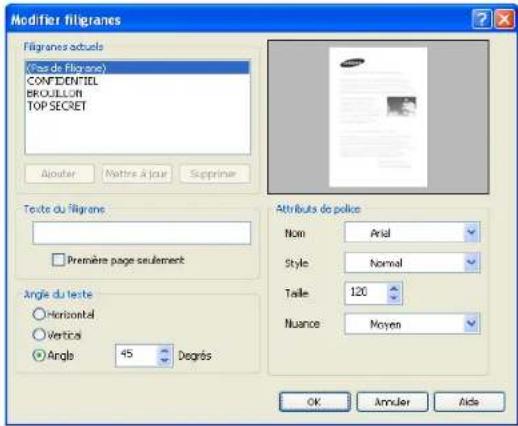Confirm with the OK button
Screen dimensions: 518x426
click(x=315, y=402)
